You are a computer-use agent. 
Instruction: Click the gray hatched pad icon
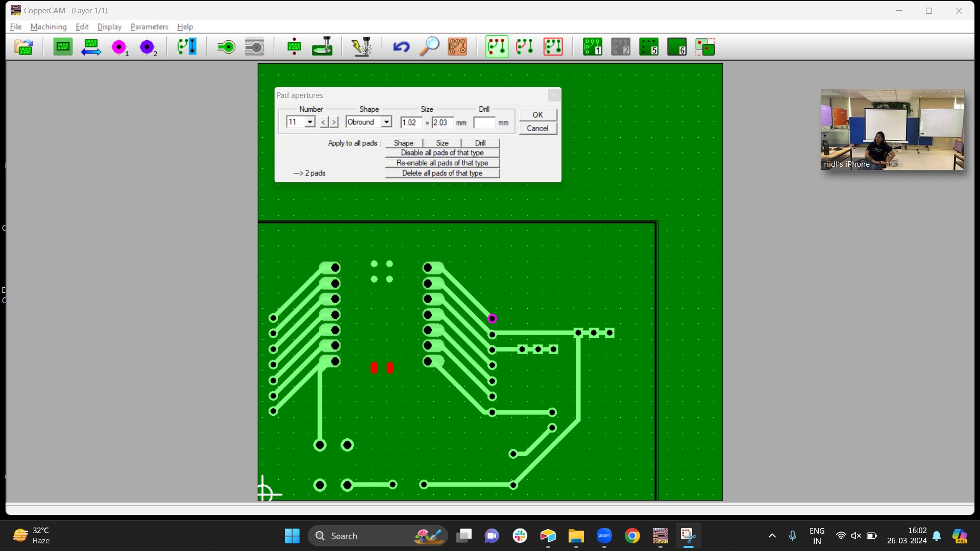tap(254, 47)
